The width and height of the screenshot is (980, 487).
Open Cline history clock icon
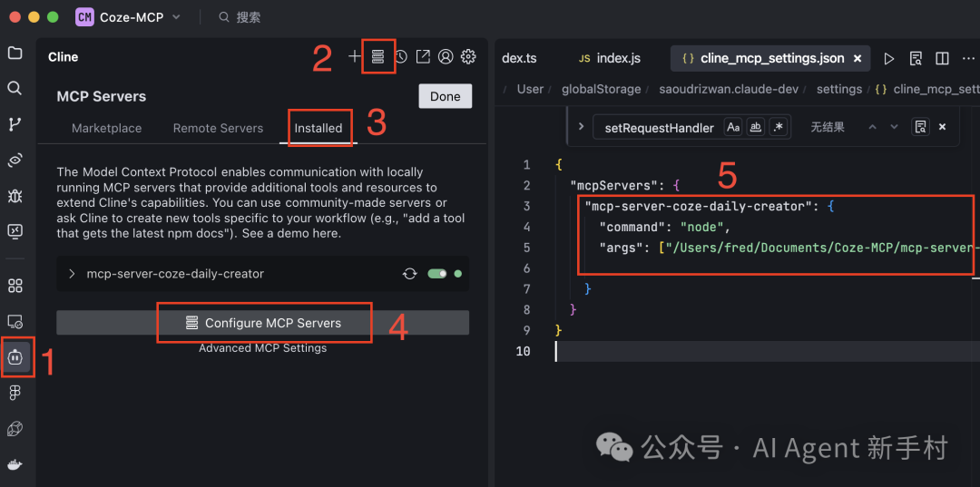pyautogui.click(x=401, y=57)
